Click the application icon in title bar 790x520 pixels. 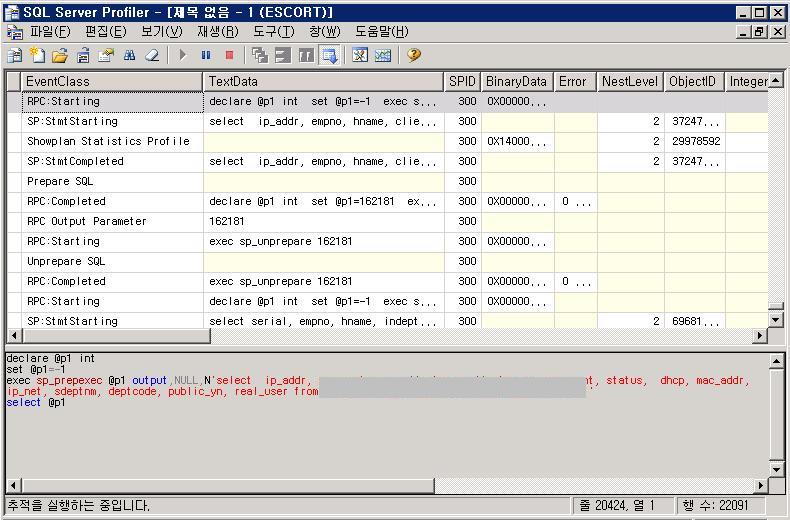tap(11, 12)
